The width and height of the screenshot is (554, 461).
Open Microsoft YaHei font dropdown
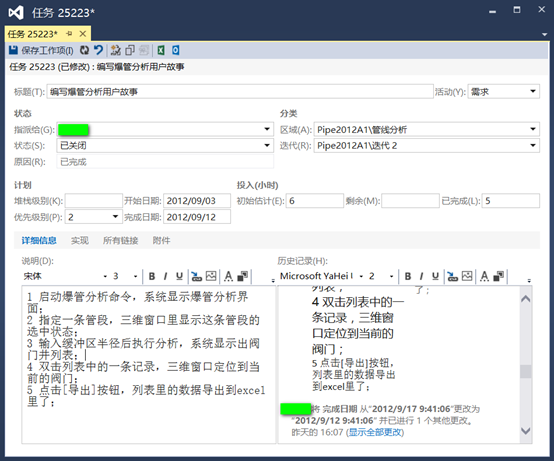pyautogui.click(x=361, y=276)
